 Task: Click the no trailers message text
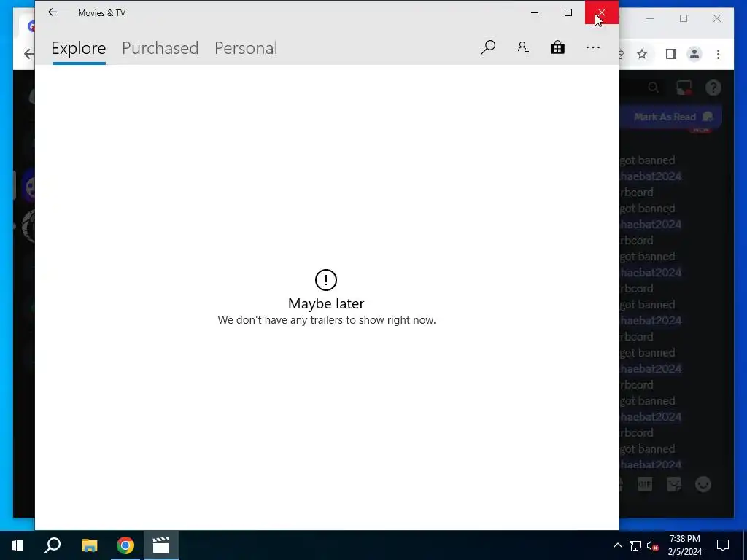(x=326, y=320)
